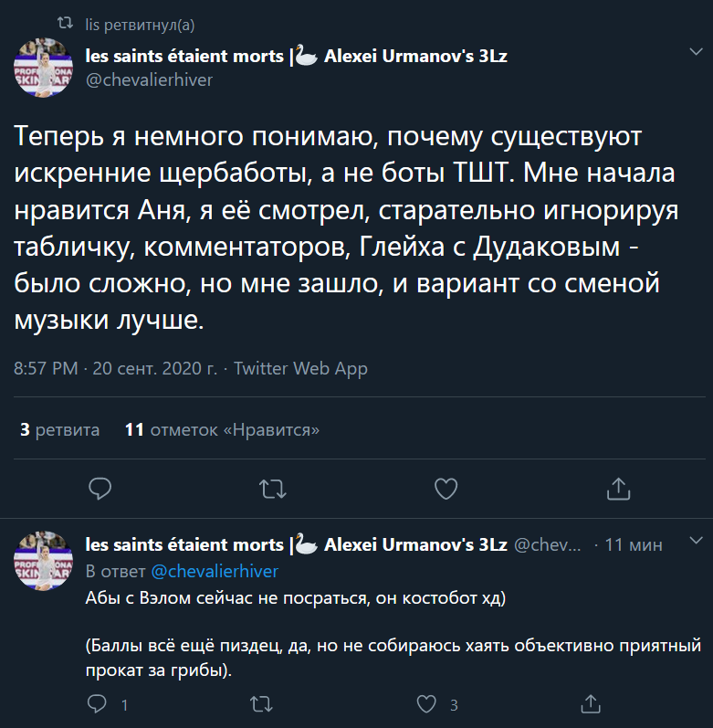Image resolution: width=713 pixels, height=728 pixels.
Task: Like the reply tweet with 3 likes
Action: point(426,704)
